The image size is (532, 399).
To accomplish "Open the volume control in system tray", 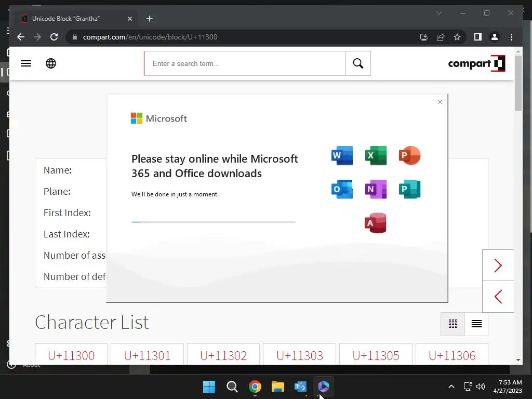I will (481, 387).
